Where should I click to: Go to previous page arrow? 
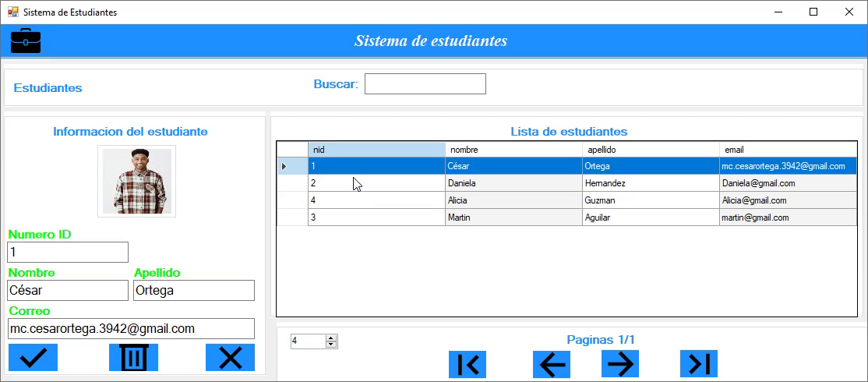click(552, 364)
